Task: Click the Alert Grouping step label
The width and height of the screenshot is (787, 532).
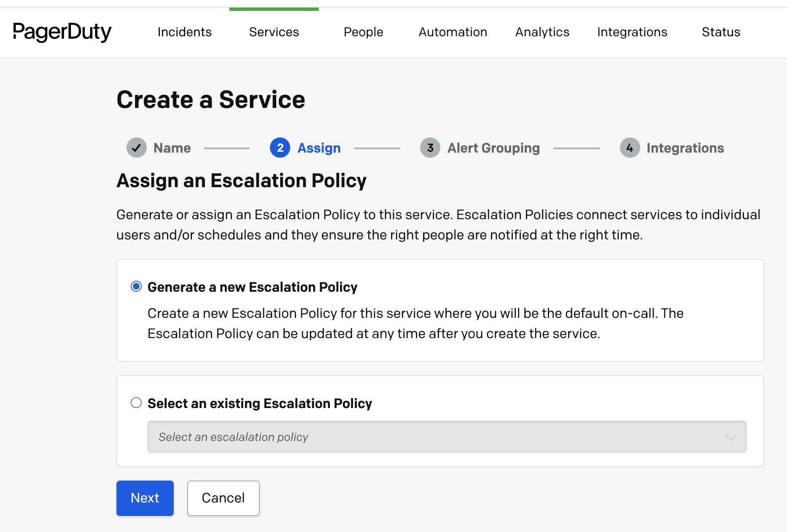Action: 493,148
